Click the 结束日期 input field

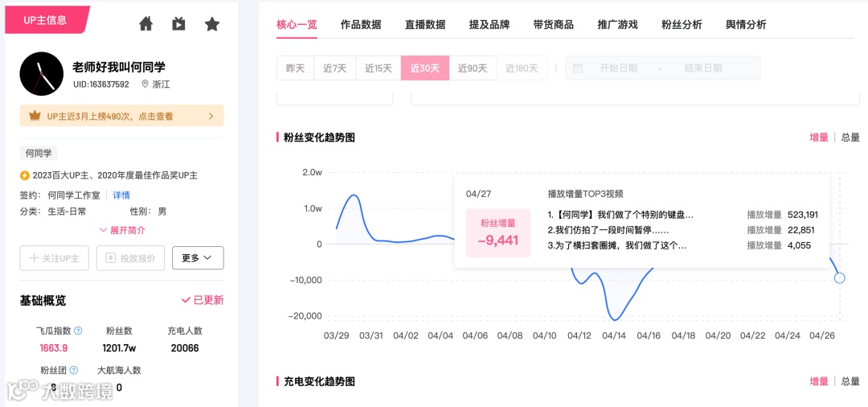703,68
